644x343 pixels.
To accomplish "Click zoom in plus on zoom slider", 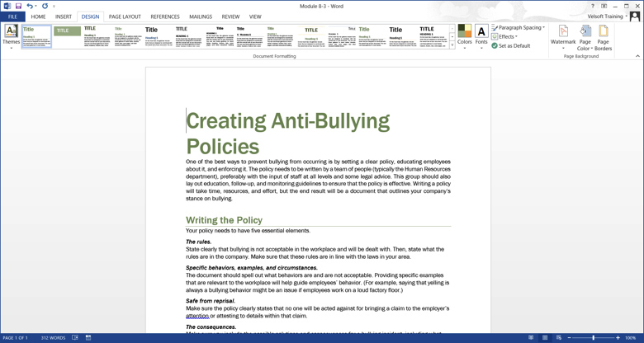I will 618,337.
